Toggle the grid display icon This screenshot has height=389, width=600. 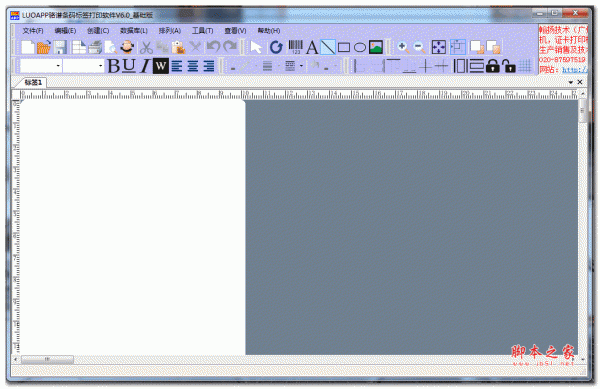[x=525, y=66]
